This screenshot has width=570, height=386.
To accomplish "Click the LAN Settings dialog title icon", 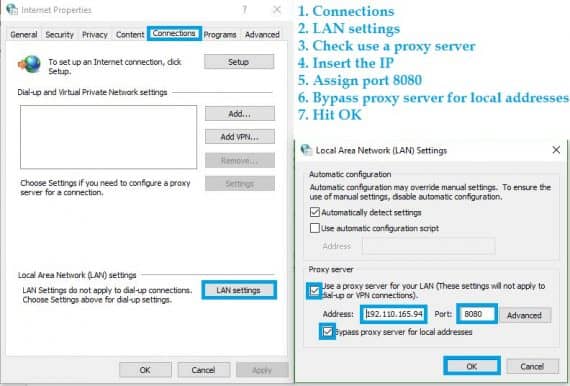I will click(x=306, y=150).
